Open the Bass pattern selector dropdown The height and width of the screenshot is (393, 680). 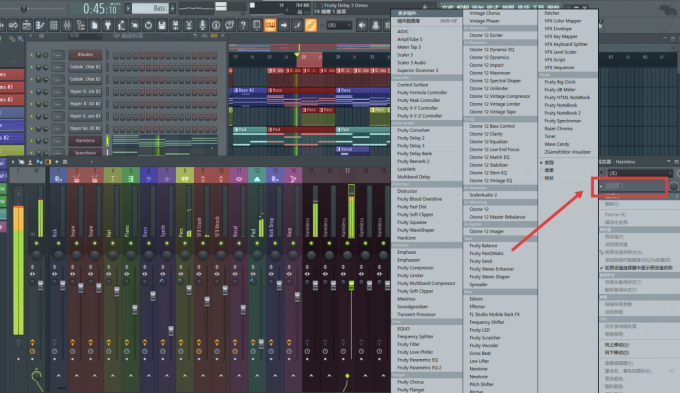[x=150, y=8]
